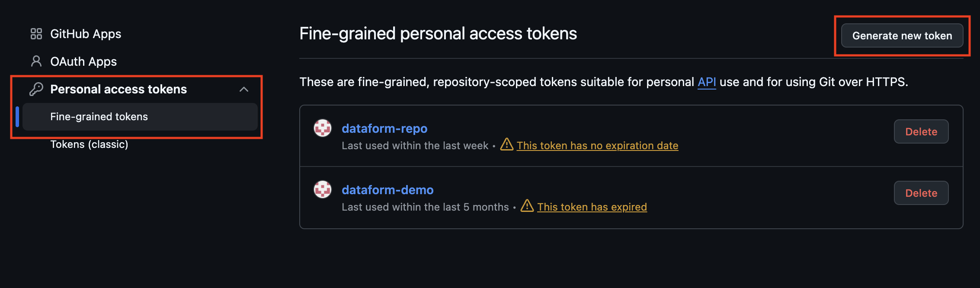The image size is (980, 288).
Task: Click warning triangle next to token has expired
Action: point(527,206)
